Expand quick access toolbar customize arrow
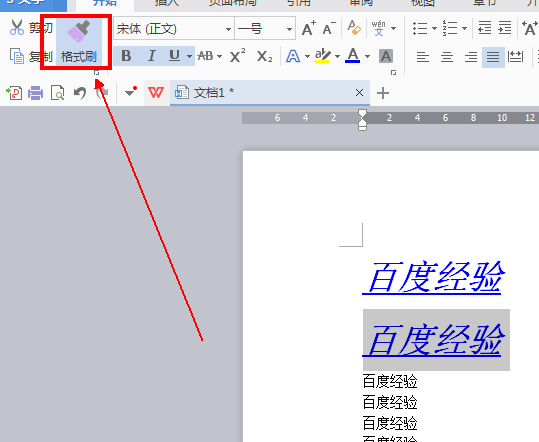 click(131, 92)
